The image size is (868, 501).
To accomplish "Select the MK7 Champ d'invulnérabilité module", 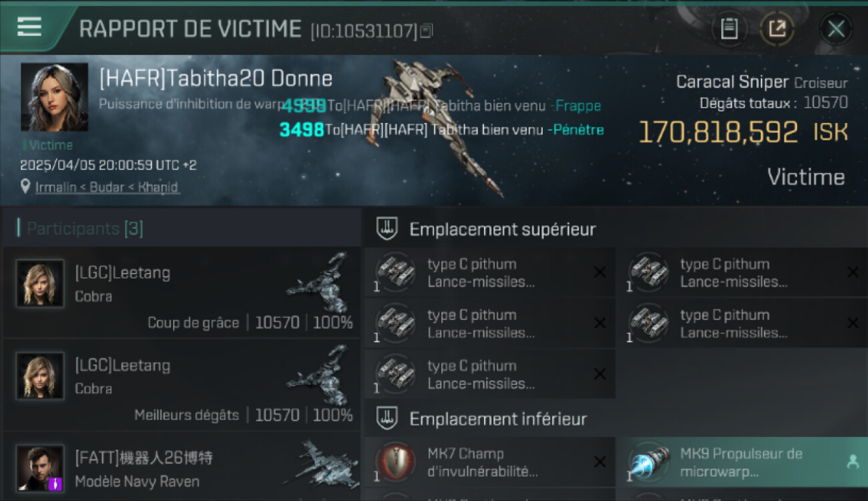I will click(x=489, y=462).
